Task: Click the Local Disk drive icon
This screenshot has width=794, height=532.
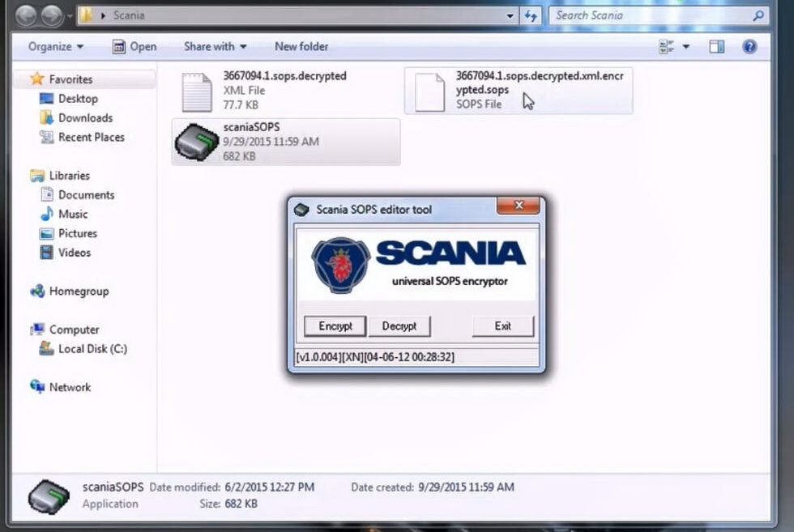Action: 47,348
